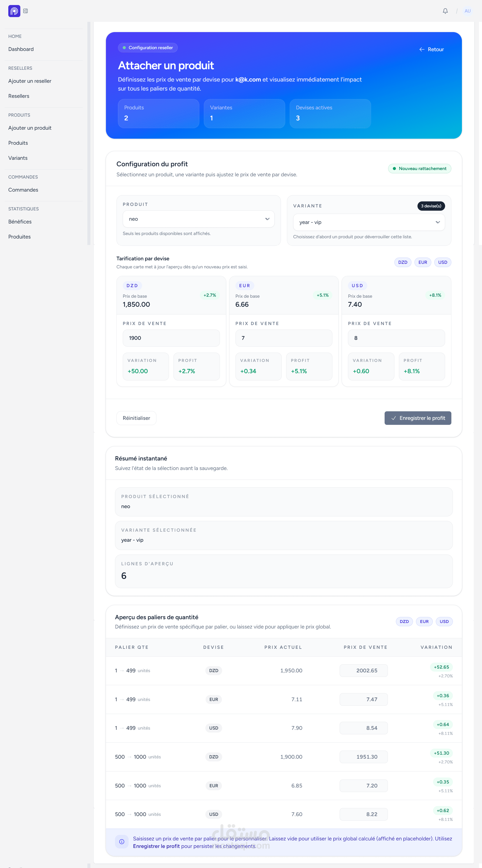This screenshot has width=482, height=868.
Task: View Bénéfices statistics
Action: coord(20,222)
